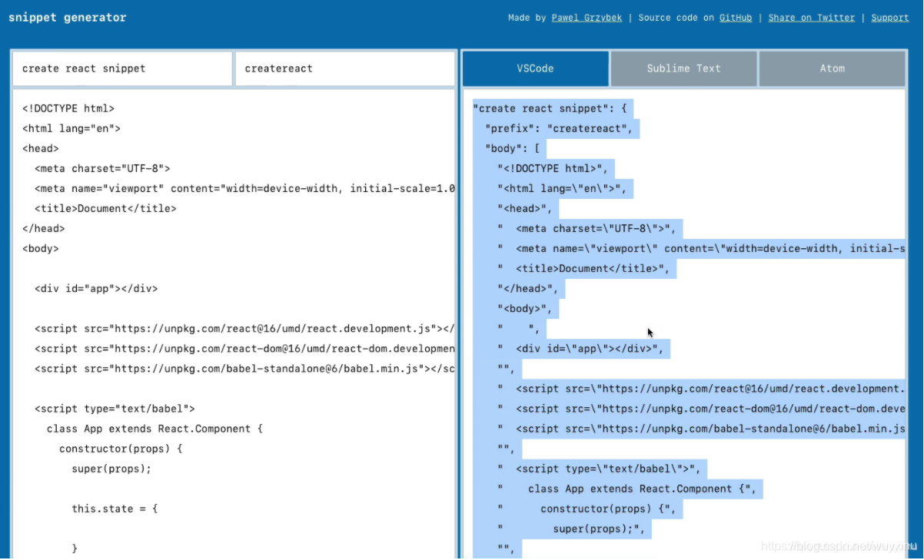
Task: Select the VSCode tab
Action: pos(535,68)
